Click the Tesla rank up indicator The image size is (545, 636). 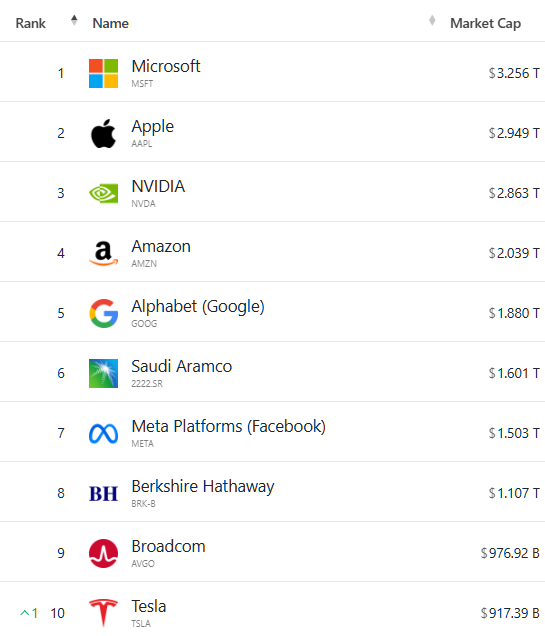29,613
